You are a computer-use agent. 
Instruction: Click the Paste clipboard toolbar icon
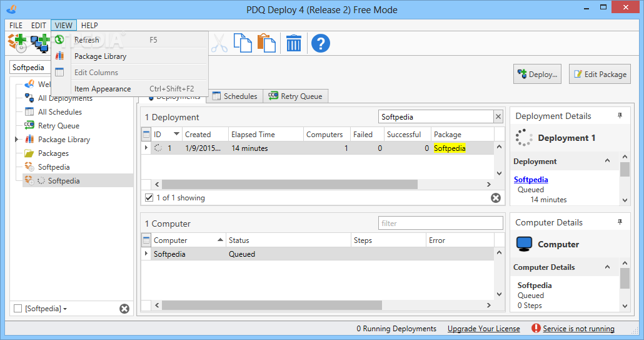266,43
